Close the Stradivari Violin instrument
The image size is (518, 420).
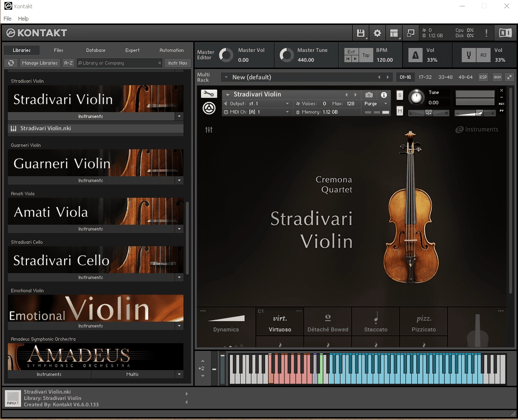(501, 91)
